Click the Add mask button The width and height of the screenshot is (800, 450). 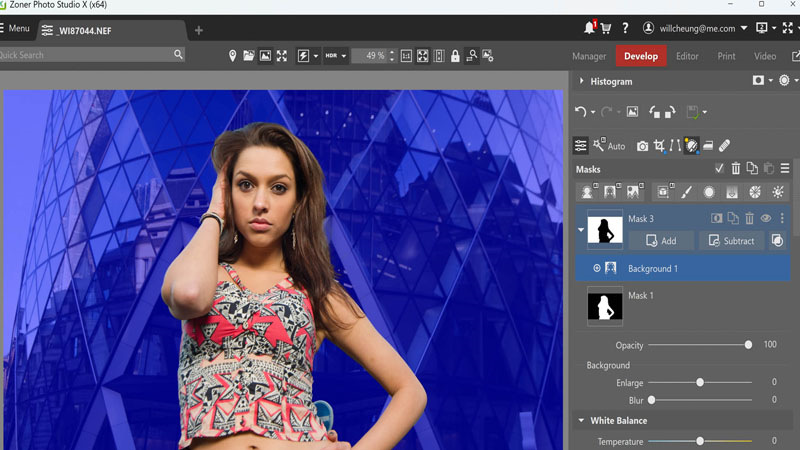point(661,241)
